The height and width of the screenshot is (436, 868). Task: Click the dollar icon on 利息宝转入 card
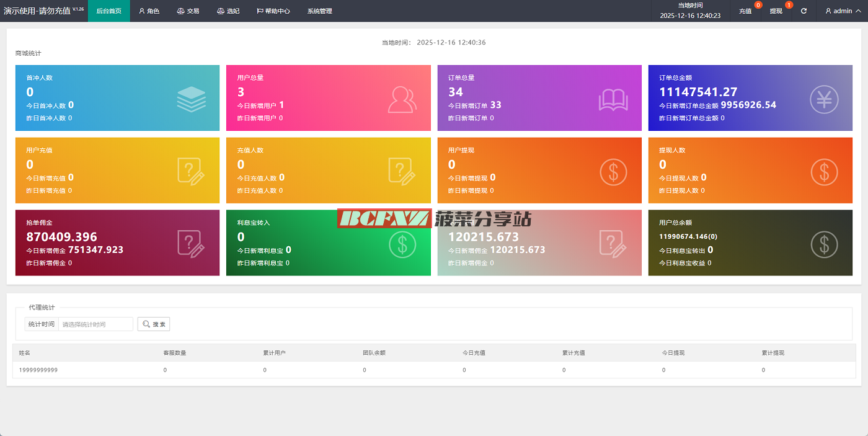[402, 244]
